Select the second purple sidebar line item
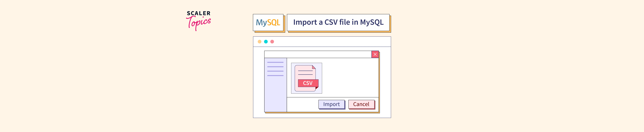This screenshot has height=132, width=644. pyautogui.click(x=275, y=67)
